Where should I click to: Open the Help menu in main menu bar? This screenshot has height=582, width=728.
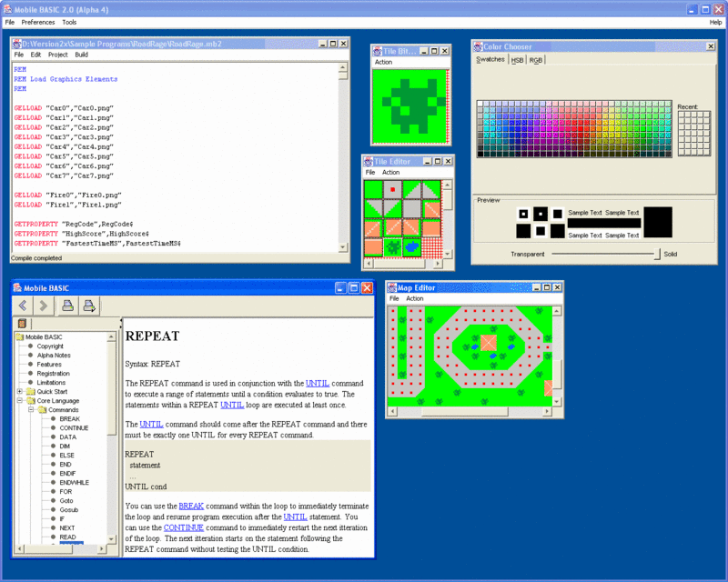click(x=715, y=22)
